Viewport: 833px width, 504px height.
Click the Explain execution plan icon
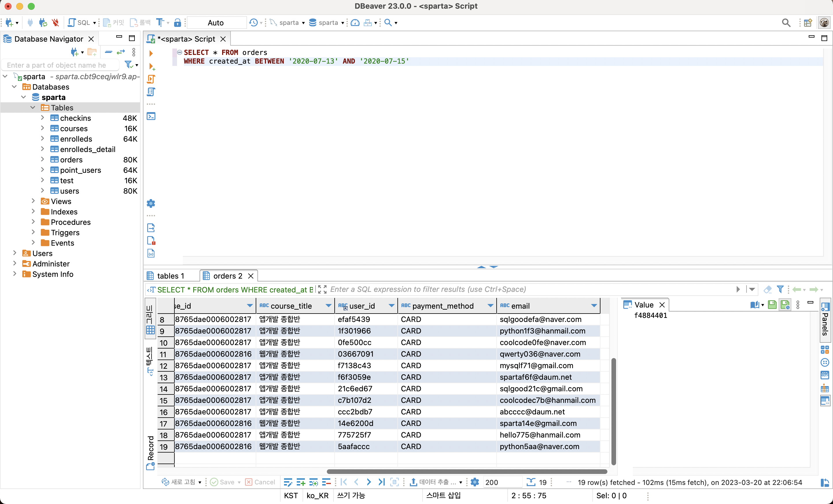point(151,92)
